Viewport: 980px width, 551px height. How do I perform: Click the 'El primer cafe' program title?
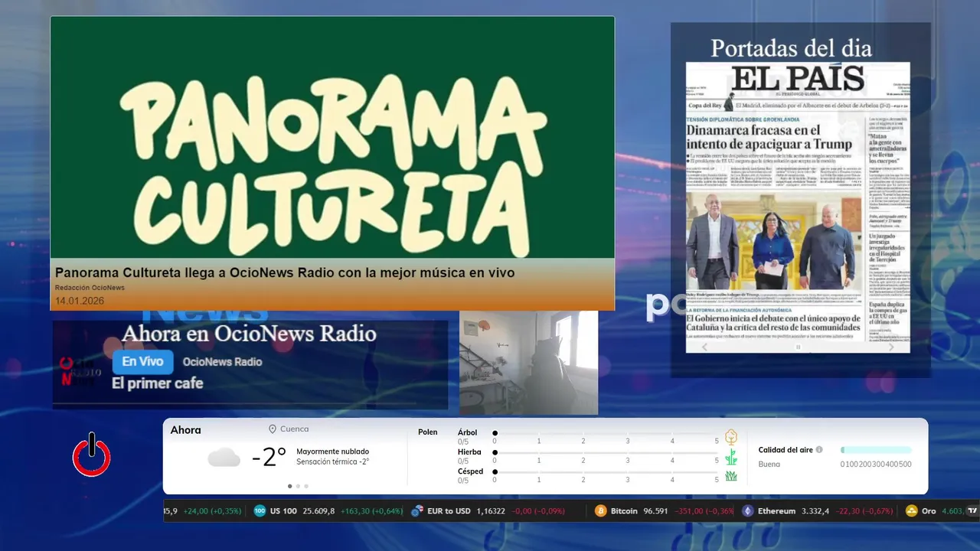pos(158,383)
